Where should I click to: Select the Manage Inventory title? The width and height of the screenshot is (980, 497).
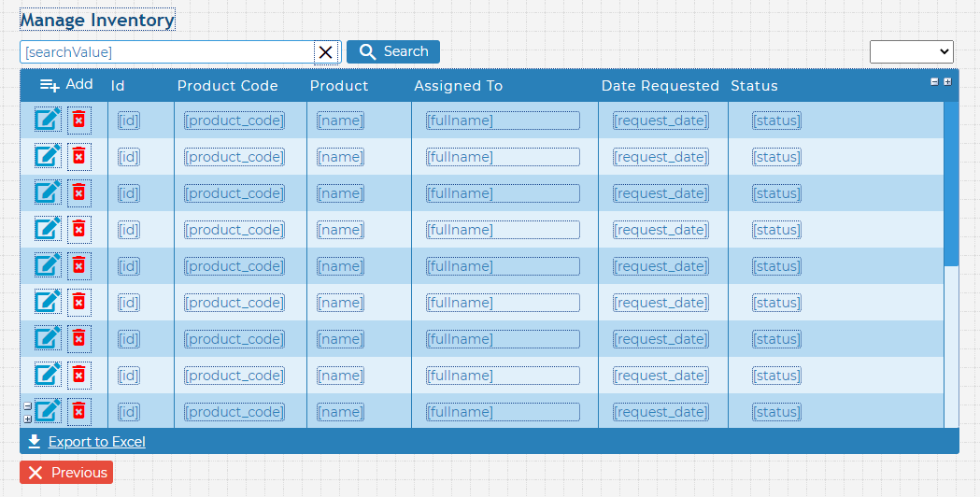coord(97,20)
